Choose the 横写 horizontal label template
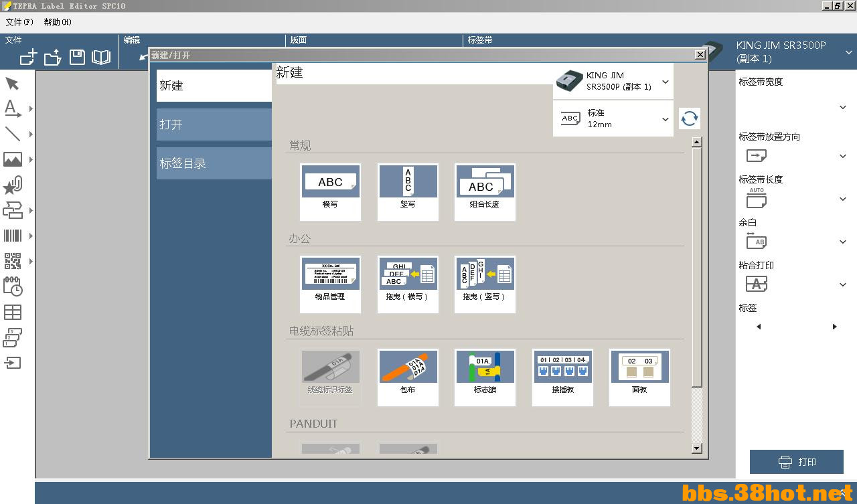This screenshot has height=504, width=857. tap(330, 192)
